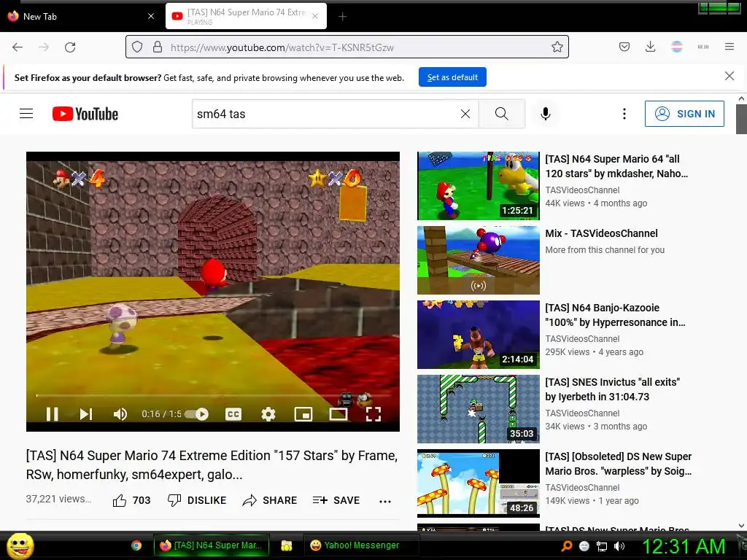
Task: Open more actions ellipsis below video
Action: click(x=385, y=501)
